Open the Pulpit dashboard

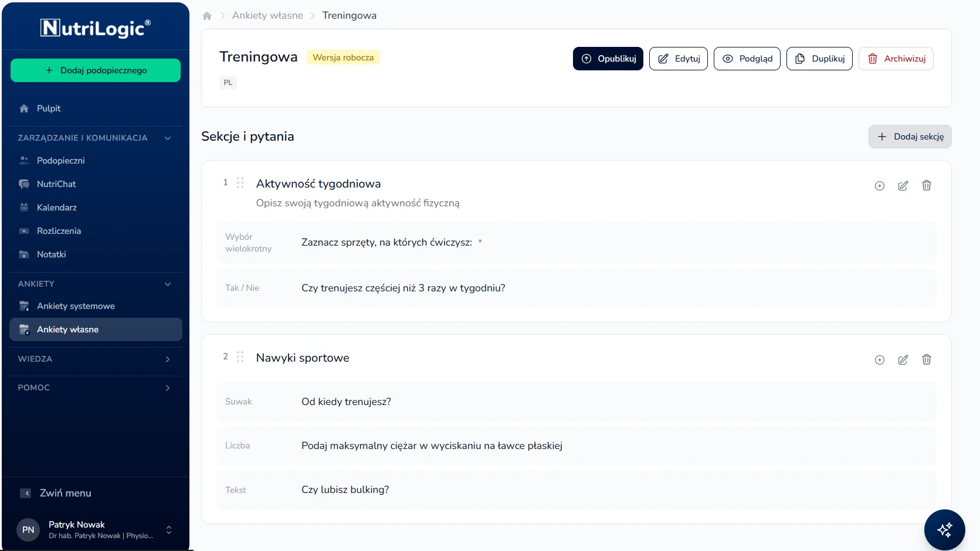pyautogui.click(x=96, y=108)
